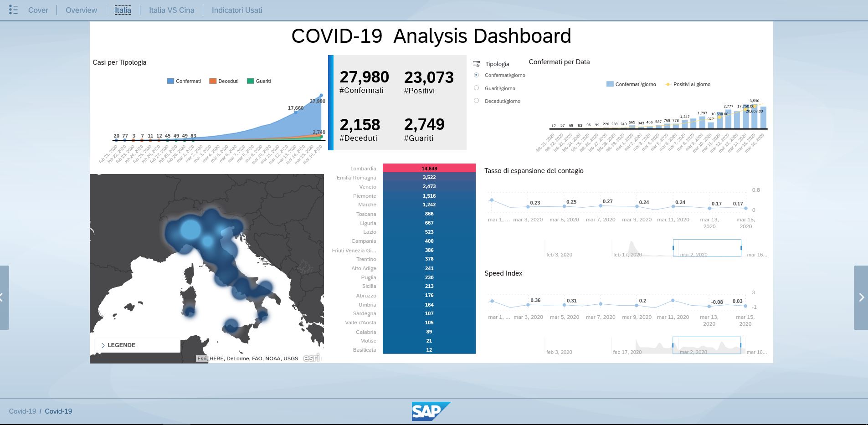
Task: Click the Abruzzo bar showing 176
Action: tap(429, 295)
